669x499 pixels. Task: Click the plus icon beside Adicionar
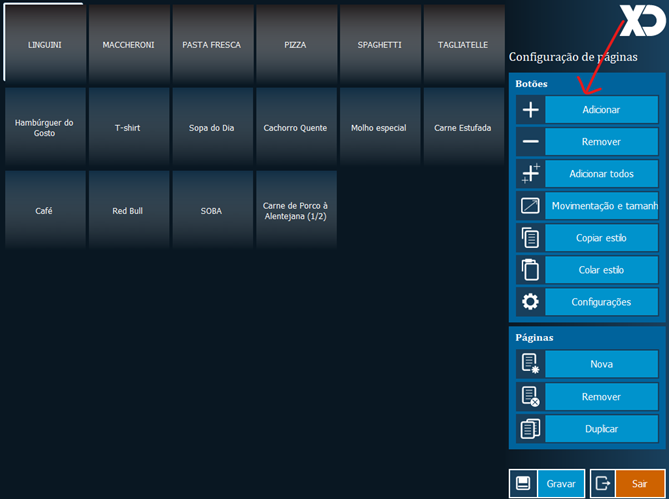(x=530, y=110)
